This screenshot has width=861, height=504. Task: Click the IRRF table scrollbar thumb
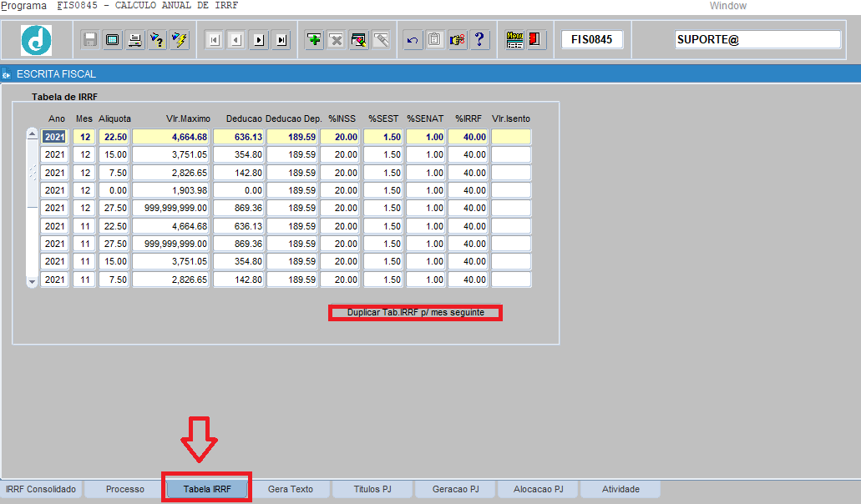pos(33,174)
